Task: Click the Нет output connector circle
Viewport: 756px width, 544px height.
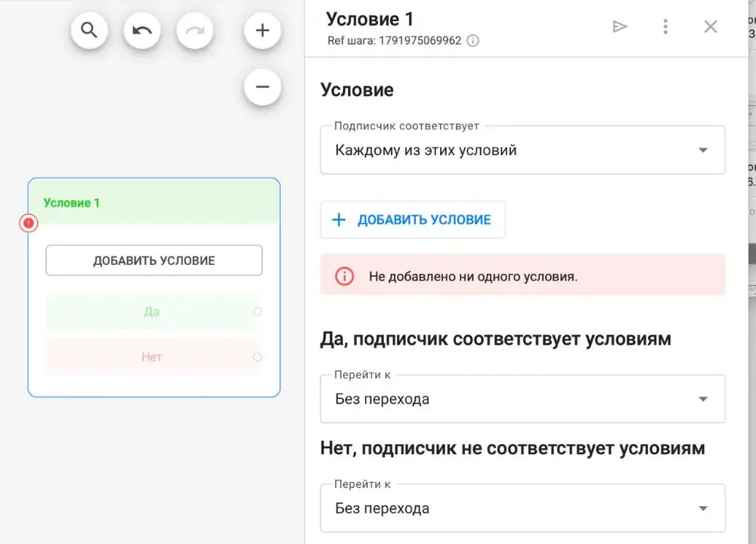Action: (258, 357)
